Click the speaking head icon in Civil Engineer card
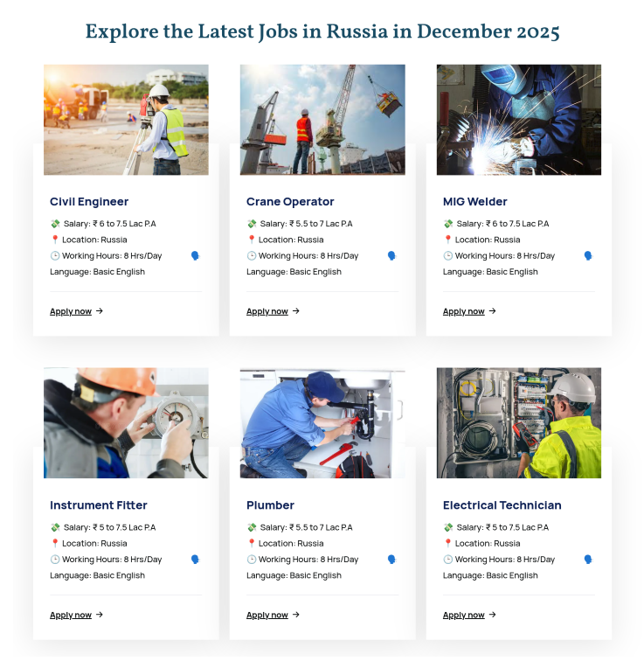644x668 pixels. pyautogui.click(x=196, y=256)
